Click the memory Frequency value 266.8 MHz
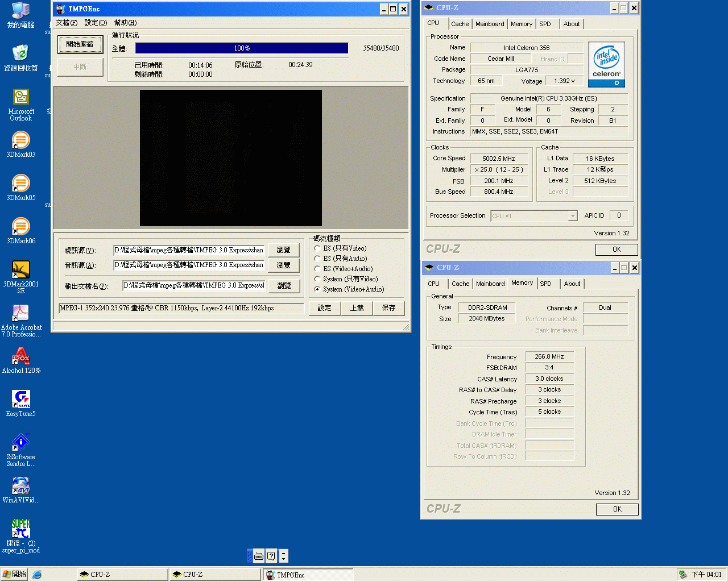Viewport: 728px width, 582px height. (549, 356)
